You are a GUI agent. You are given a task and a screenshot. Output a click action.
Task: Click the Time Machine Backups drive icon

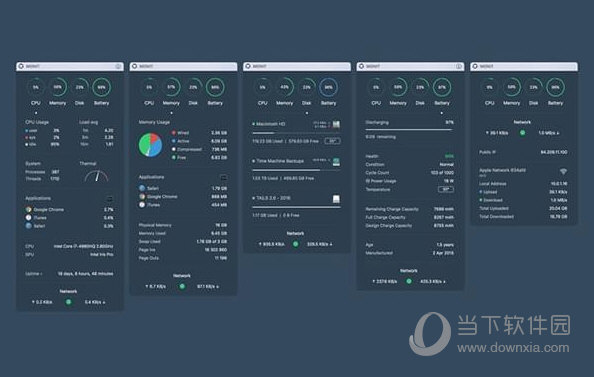[x=336, y=162]
